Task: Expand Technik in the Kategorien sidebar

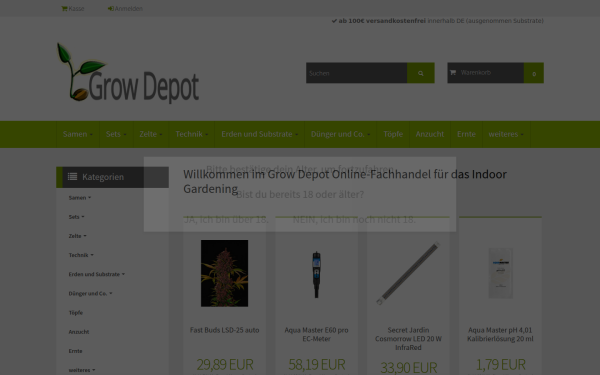Action: pyautogui.click(x=81, y=255)
